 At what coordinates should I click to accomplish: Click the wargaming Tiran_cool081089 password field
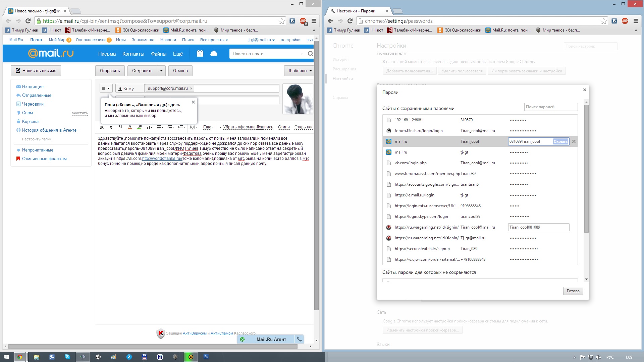tap(539, 227)
